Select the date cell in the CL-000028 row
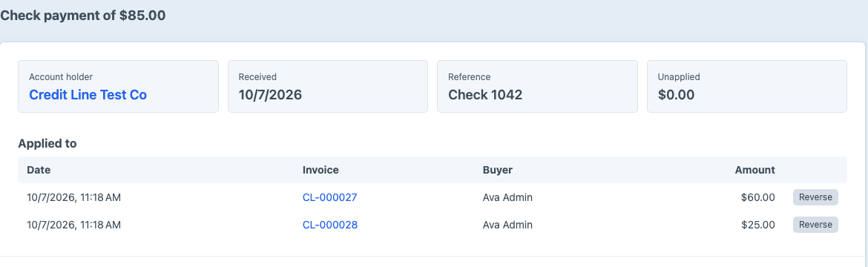Viewport: 868px width, 267px height. coord(73,225)
